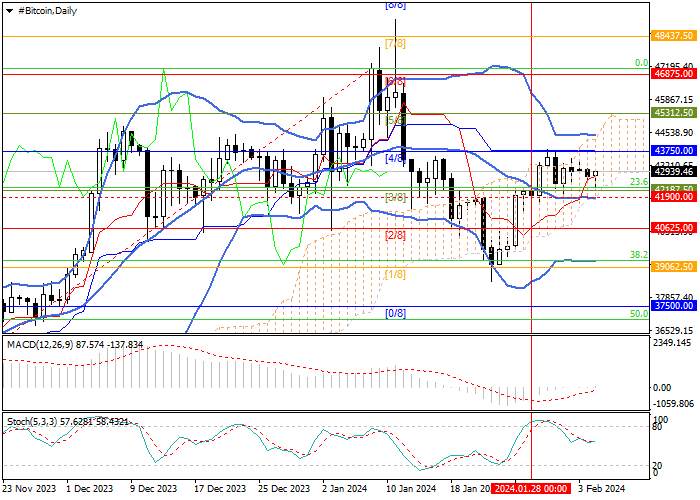Image resolution: width=700 pixels, height=500 pixels.
Task: Click the #Bitcoin,Daily chart title
Action: [47, 11]
